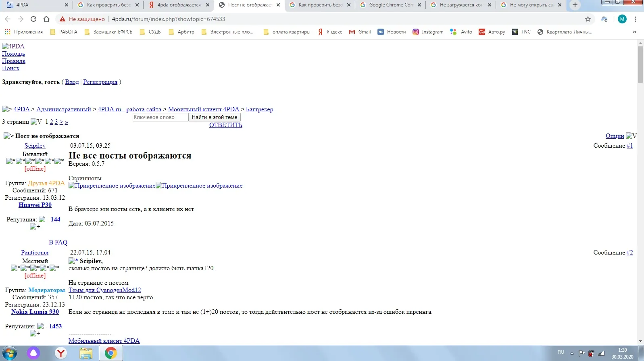The width and height of the screenshot is (644, 361).
Task: Open the Электронные пло... bookmark folder
Action: click(227, 32)
